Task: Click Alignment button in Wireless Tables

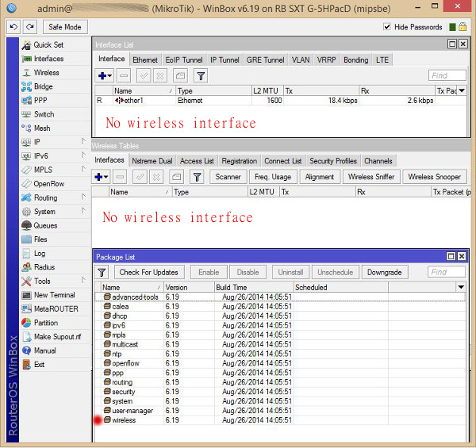Action: (x=320, y=177)
